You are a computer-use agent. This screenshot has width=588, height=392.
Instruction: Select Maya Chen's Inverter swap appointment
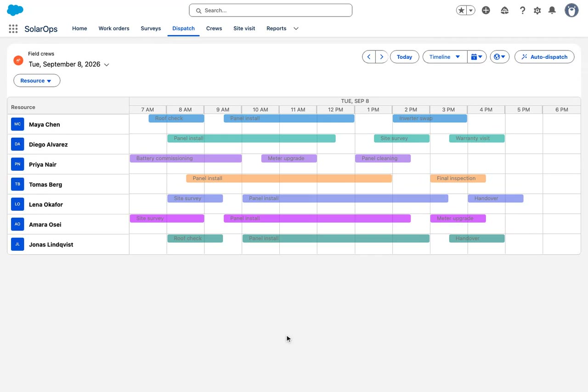point(430,118)
